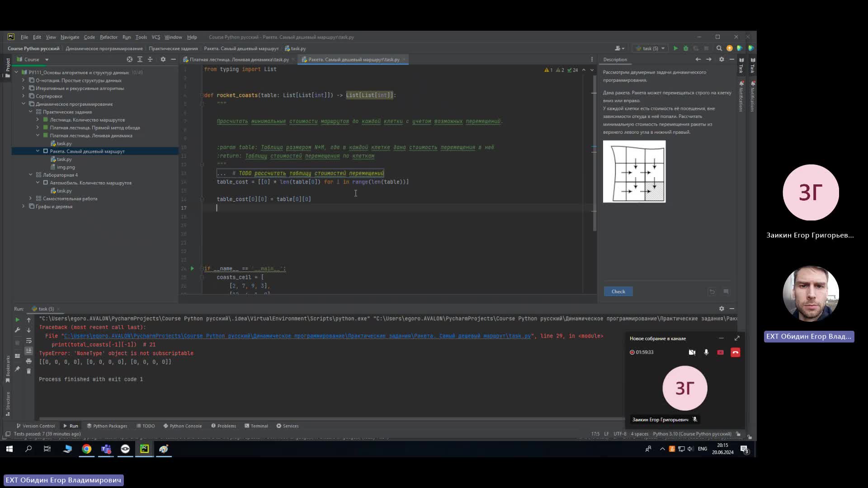Toggle scroll to end in Run console
This screenshot has width=868, height=488.
point(28,351)
